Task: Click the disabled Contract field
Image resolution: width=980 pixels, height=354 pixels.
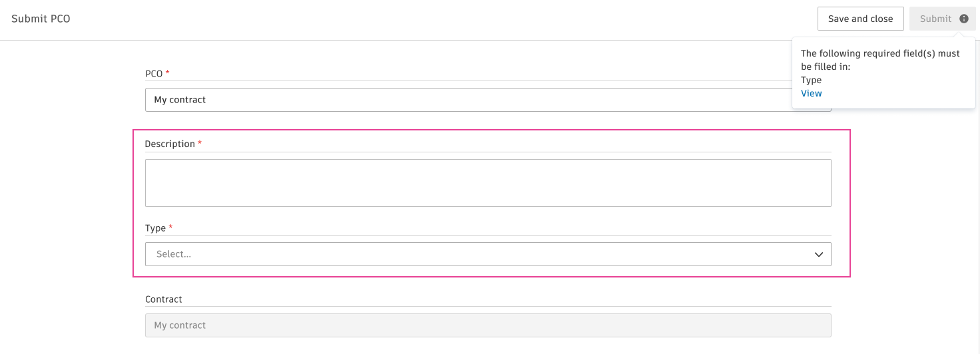Action: pos(487,325)
